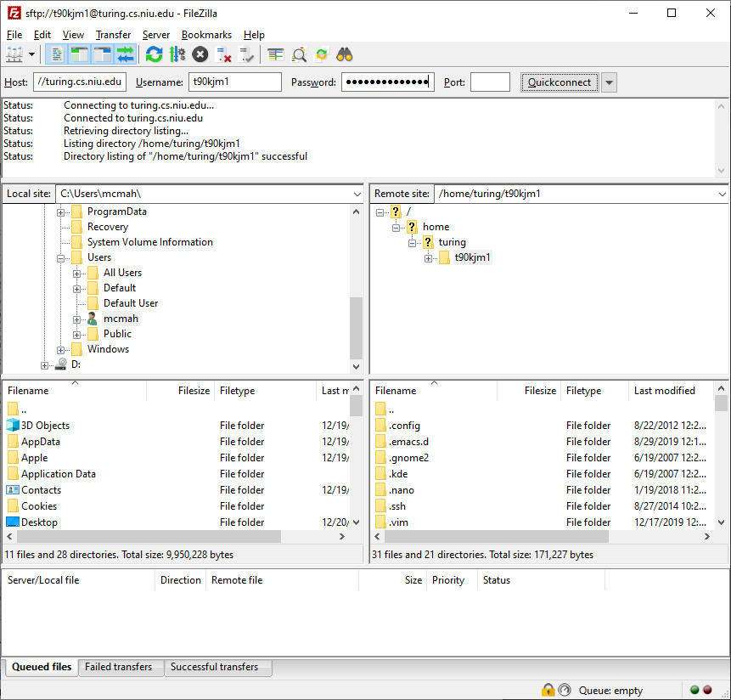The image size is (731, 700).
Task: Refresh the file and folder lists
Action: coord(154,55)
